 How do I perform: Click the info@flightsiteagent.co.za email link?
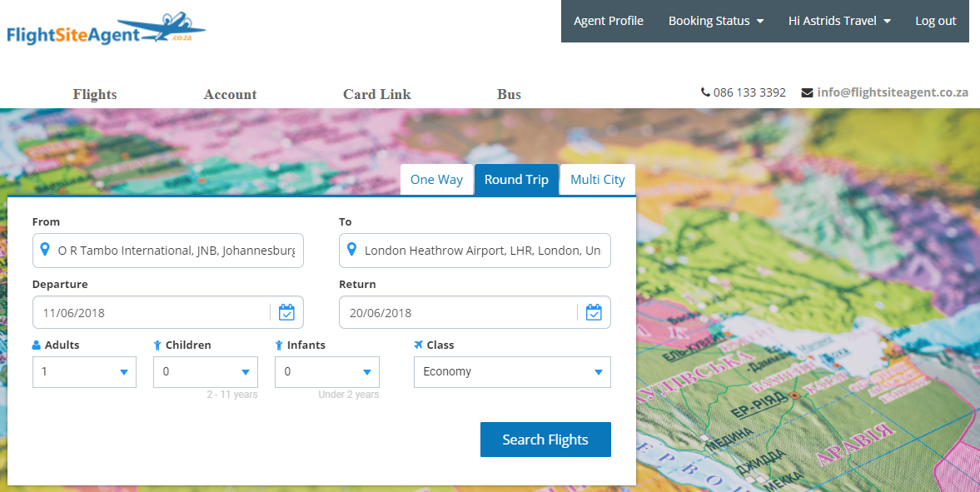tap(893, 92)
